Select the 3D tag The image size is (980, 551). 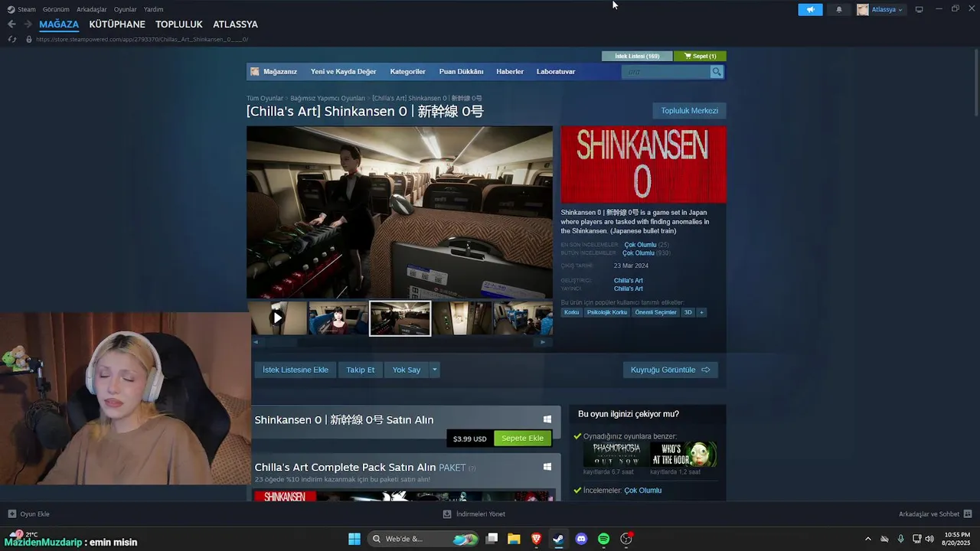(x=688, y=312)
